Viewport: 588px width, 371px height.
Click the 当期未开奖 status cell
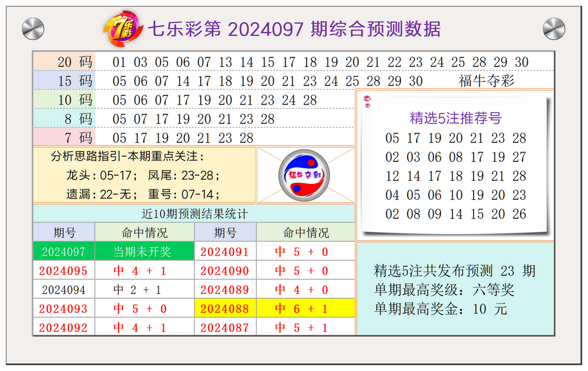coord(145,251)
